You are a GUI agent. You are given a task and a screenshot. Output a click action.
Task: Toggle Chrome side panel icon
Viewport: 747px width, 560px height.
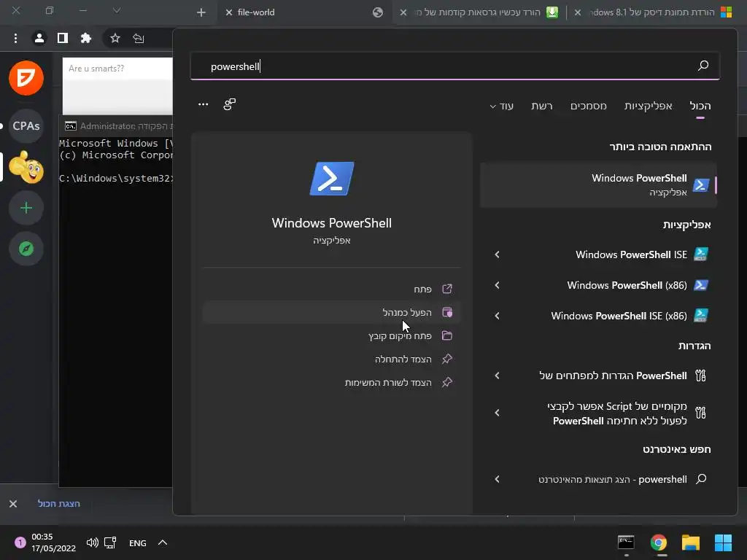tap(63, 38)
